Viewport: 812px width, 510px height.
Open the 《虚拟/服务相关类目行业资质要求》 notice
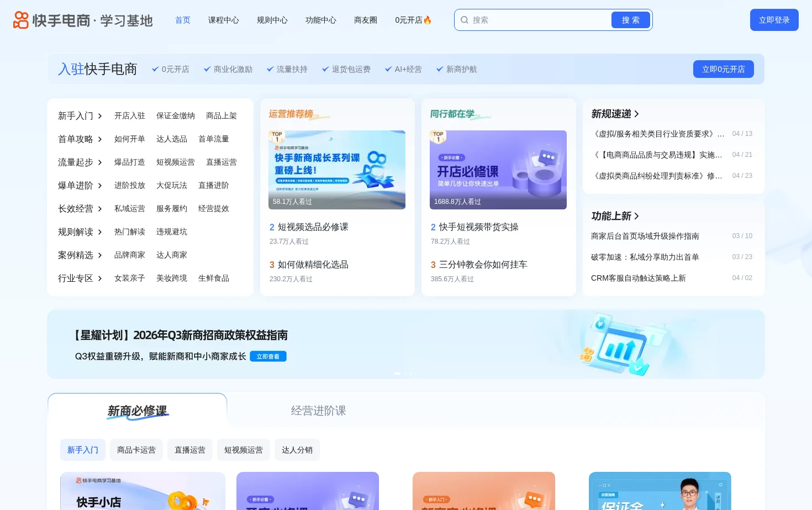pyautogui.click(x=657, y=134)
